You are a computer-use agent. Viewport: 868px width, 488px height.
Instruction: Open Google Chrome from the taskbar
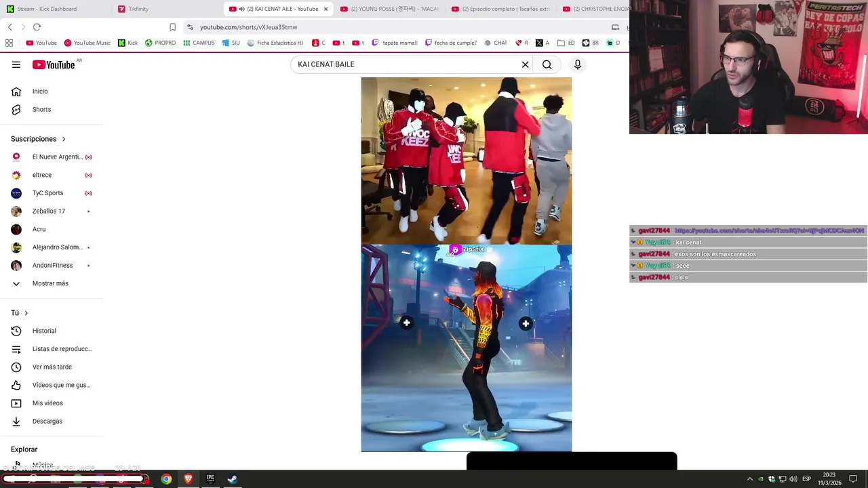166,479
